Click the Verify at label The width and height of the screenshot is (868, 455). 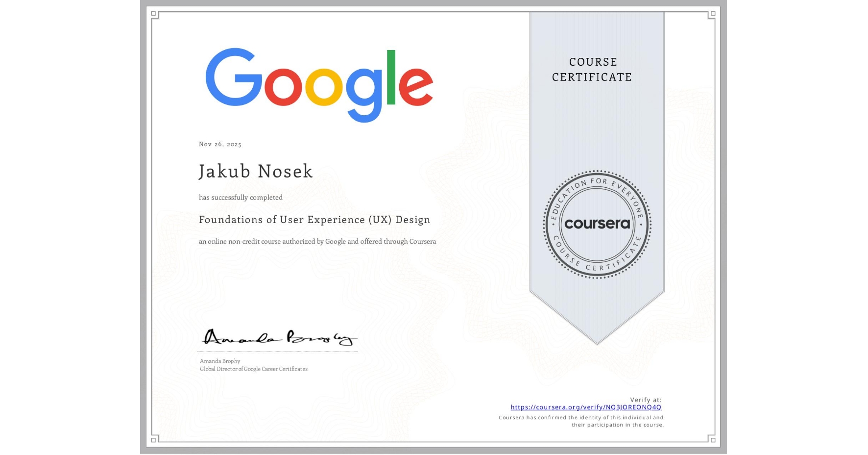click(x=645, y=400)
